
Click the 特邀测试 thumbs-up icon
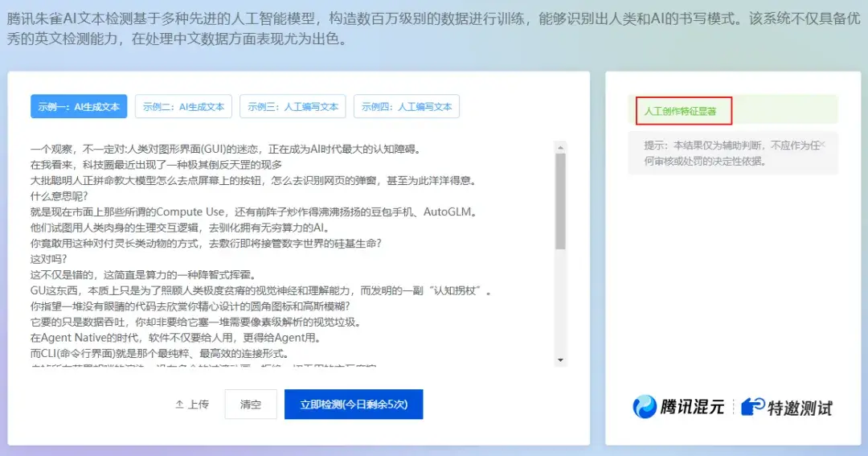[x=753, y=407]
